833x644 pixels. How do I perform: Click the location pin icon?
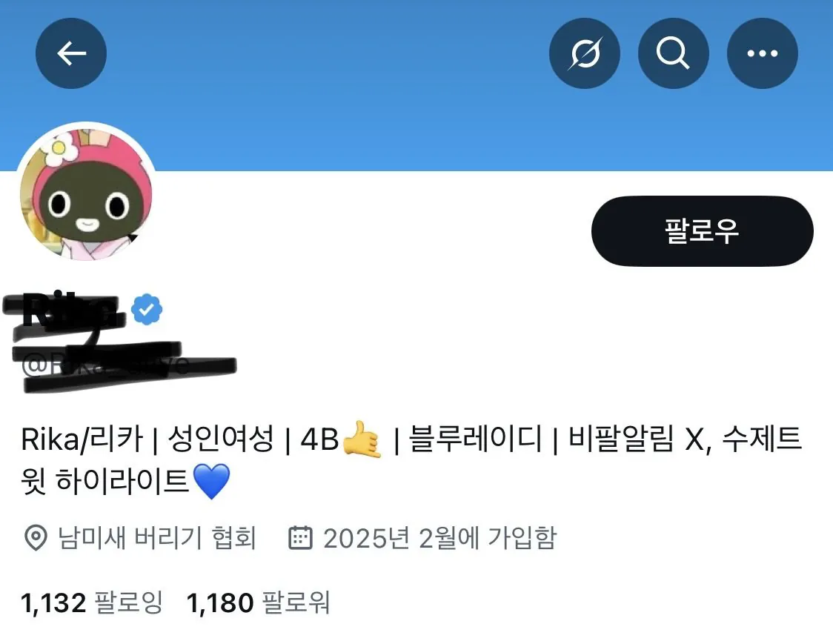click(36, 538)
